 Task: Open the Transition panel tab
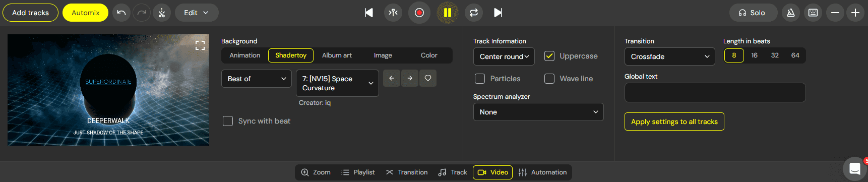pos(407,172)
